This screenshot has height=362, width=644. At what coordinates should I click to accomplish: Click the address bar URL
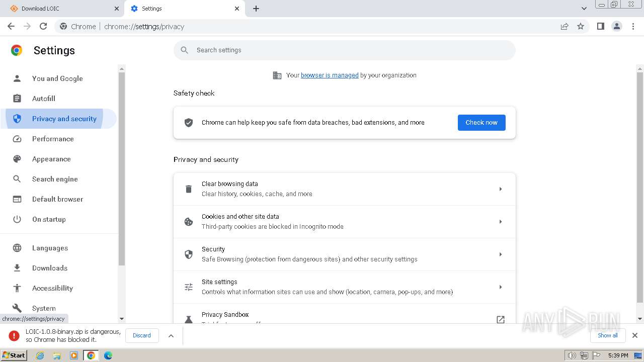click(144, 27)
